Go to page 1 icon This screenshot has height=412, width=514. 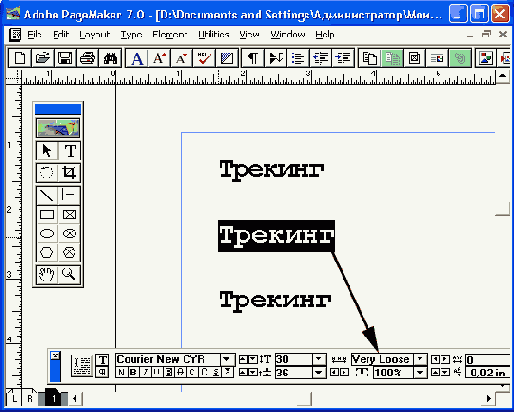53,398
